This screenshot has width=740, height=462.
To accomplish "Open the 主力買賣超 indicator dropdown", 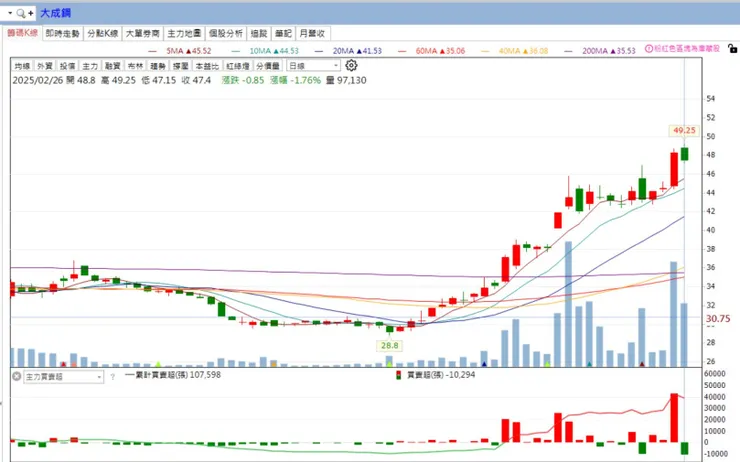I will [x=63, y=377].
